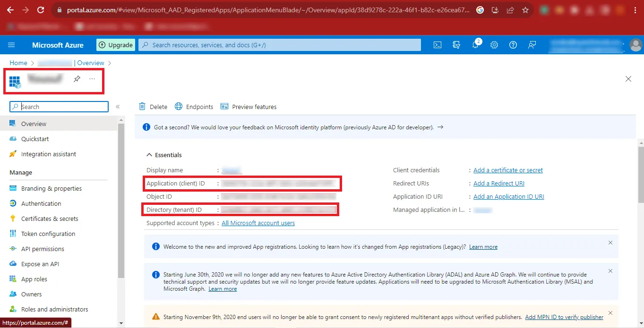Click the directories and subscriptions filter icon

tap(456, 45)
